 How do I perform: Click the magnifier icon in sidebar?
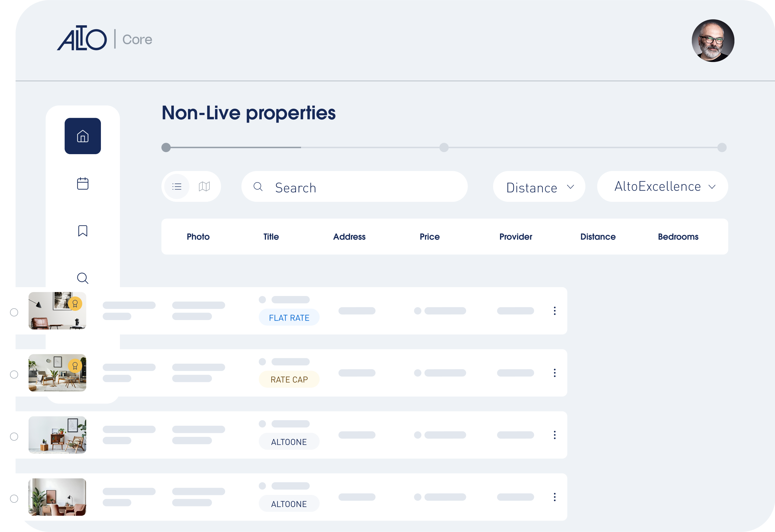tap(83, 278)
